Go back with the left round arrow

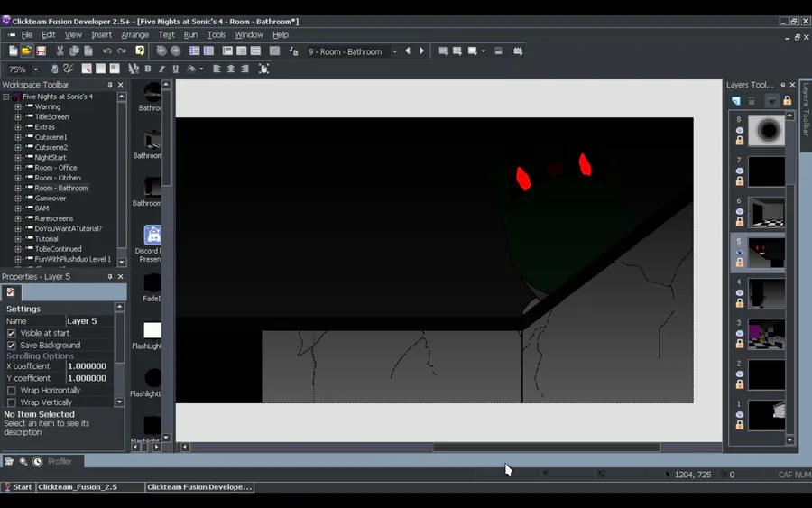[x=161, y=51]
